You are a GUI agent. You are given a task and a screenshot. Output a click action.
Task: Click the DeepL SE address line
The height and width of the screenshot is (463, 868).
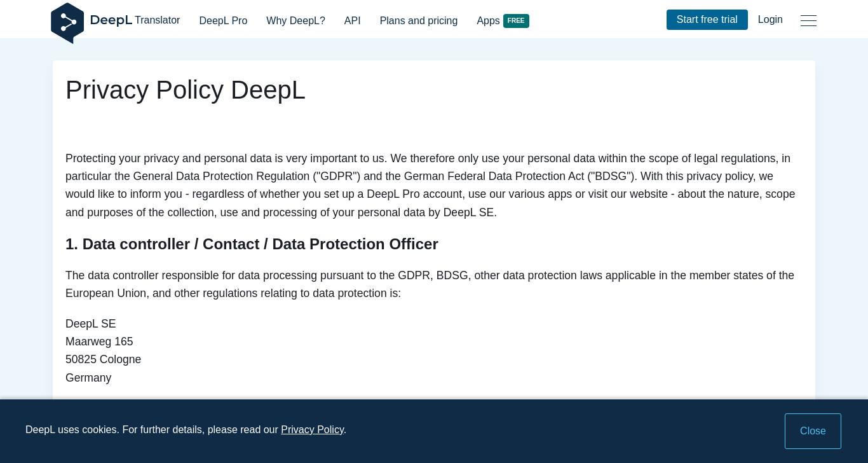91,324
